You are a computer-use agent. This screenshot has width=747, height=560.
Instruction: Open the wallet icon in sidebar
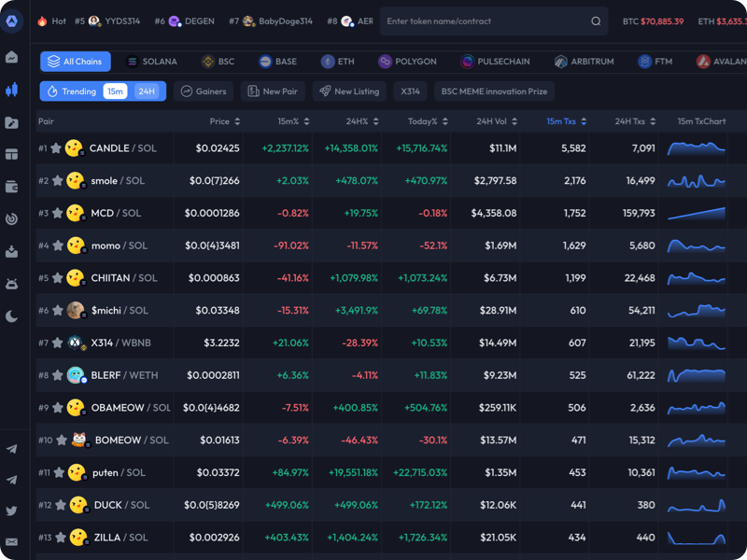[11, 187]
